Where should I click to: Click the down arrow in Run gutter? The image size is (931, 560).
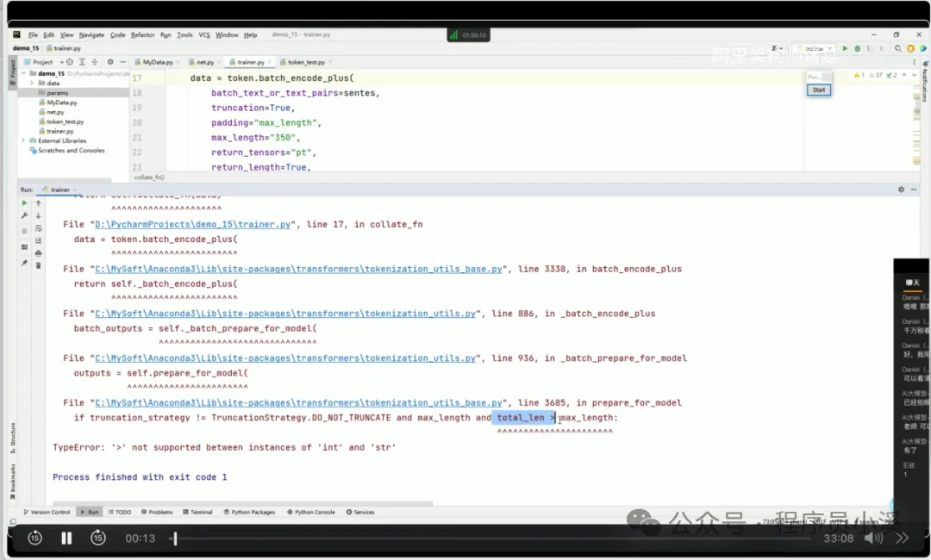39,216
